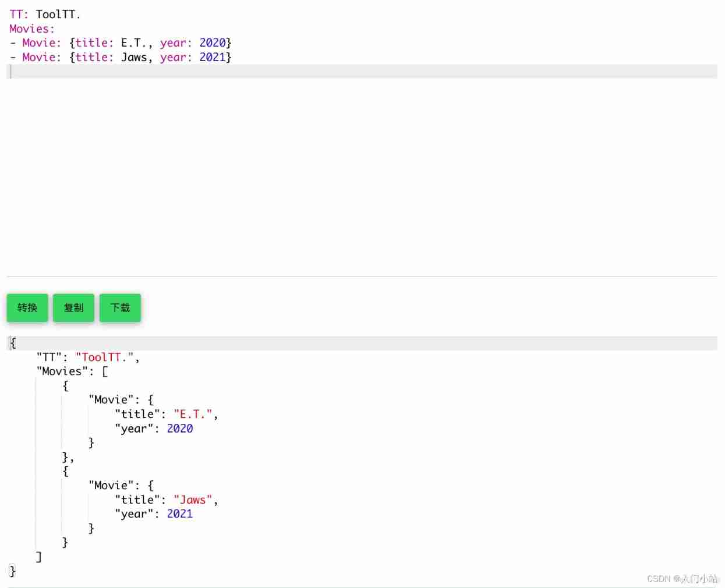The width and height of the screenshot is (725, 588).
Task: Click the 下载 download button
Action: (120, 308)
